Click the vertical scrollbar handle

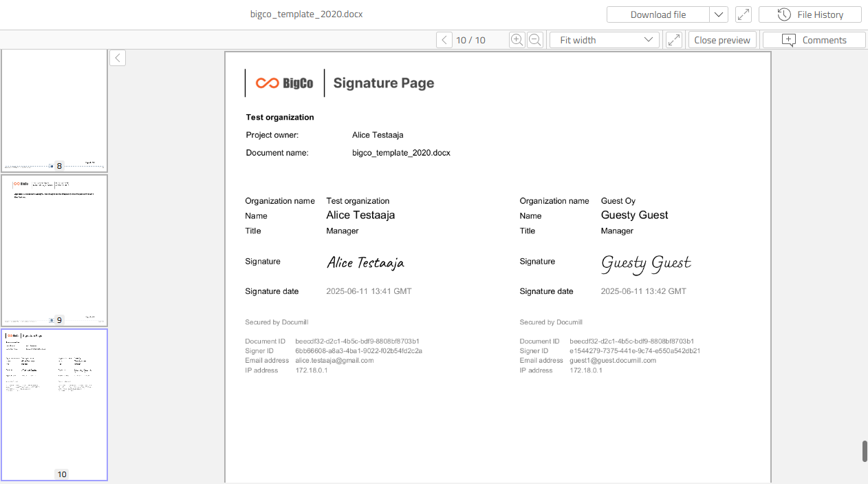pyautogui.click(x=865, y=451)
